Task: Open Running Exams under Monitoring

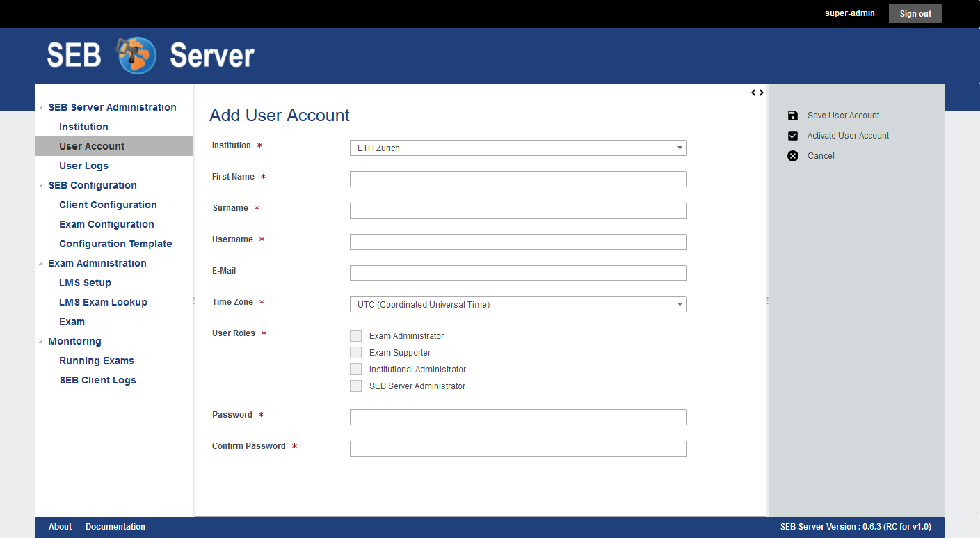Action: pos(97,361)
